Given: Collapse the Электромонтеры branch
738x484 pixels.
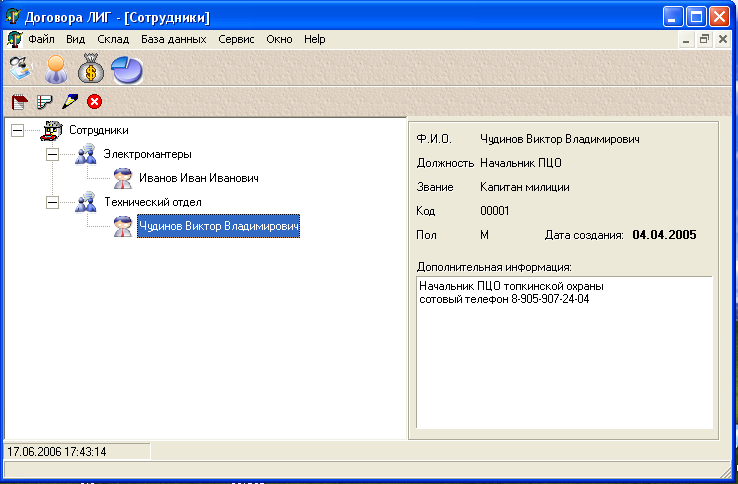Looking at the screenshot, I should (x=52, y=154).
